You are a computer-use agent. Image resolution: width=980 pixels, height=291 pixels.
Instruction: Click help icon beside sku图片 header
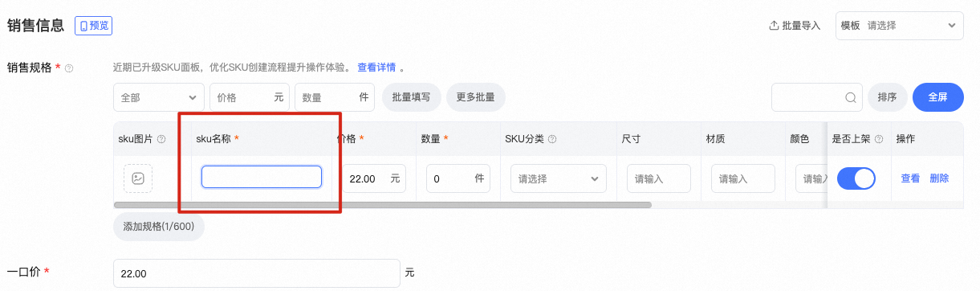161,139
